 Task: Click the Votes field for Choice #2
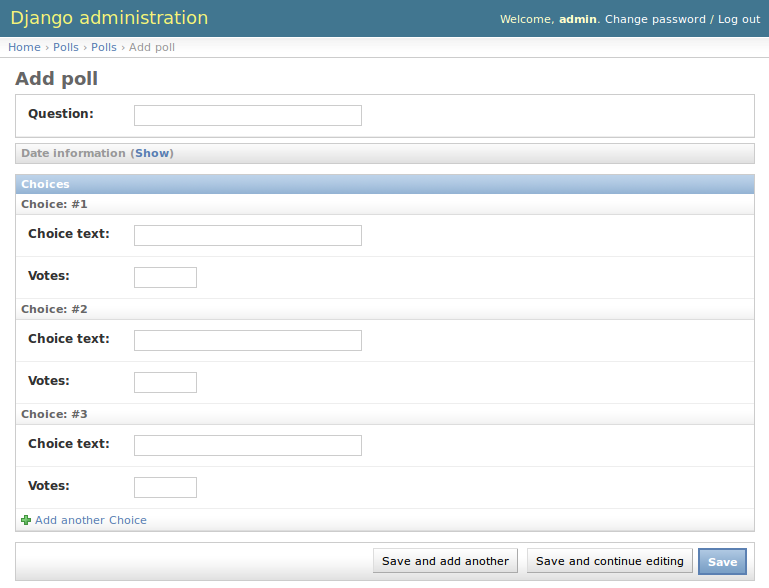pos(165,382)
